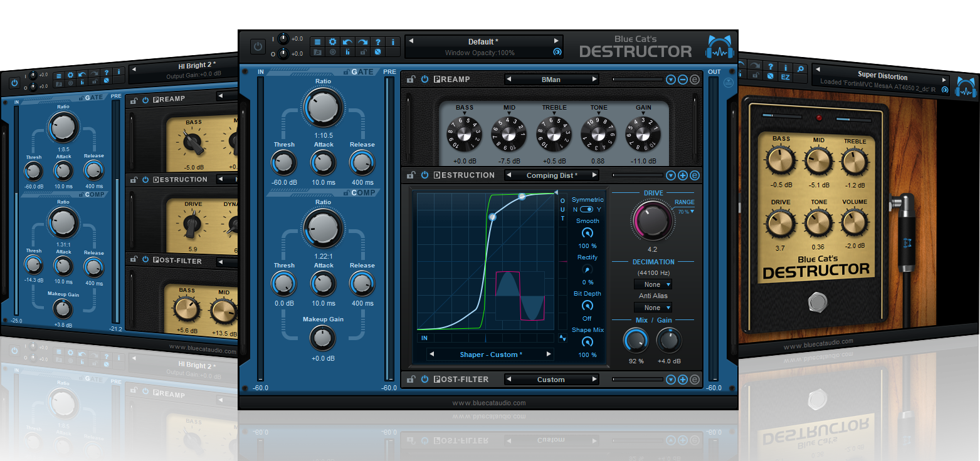The width and height of the screenshot is (980, 461).
Task: Select the Comping Dist preset name
Action: pos(551,175)
